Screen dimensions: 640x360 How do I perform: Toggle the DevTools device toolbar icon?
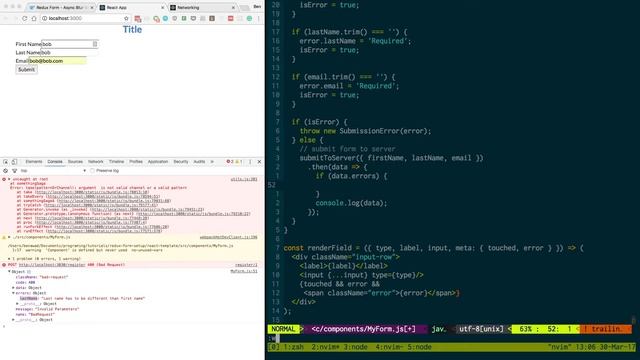tap(14, 162)
